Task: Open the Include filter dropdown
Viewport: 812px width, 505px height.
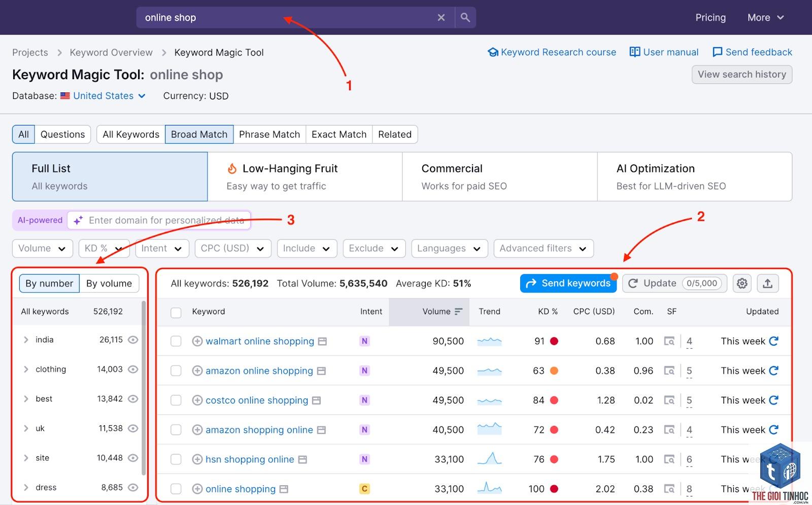Action: coord(307,248)
